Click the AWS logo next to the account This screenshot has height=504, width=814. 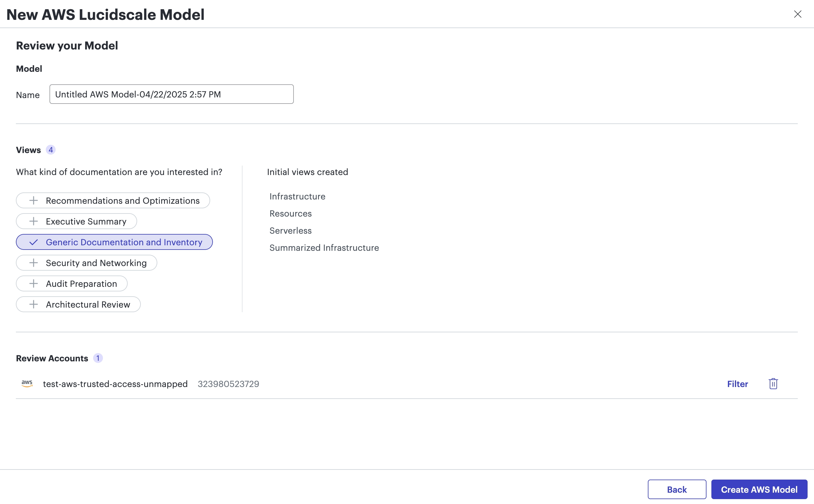pyautogui.click(x=27, y=384)
